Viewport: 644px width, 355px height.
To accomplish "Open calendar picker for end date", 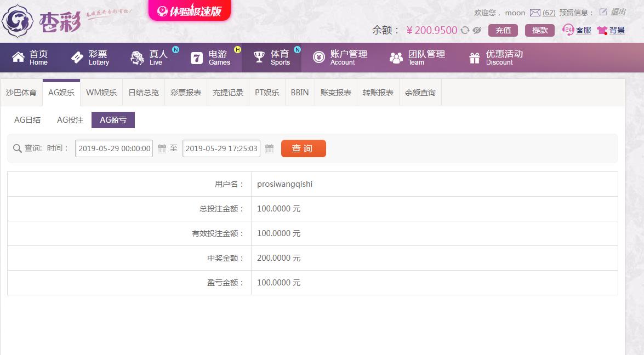I will click(270, 148).
